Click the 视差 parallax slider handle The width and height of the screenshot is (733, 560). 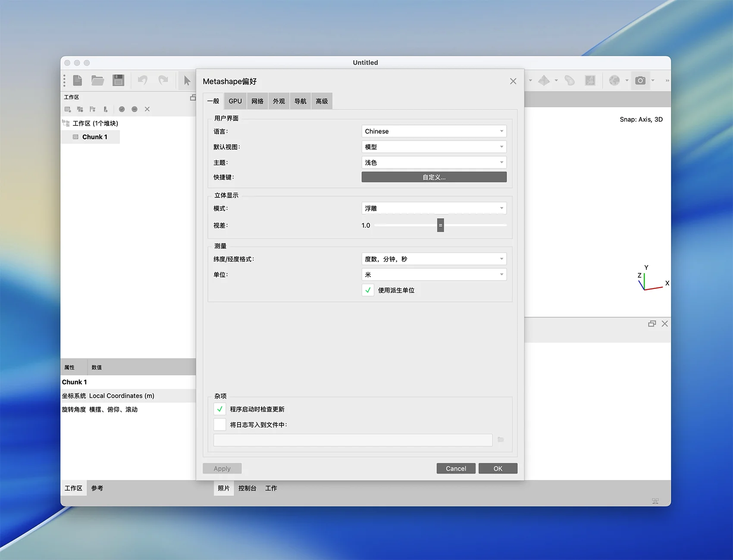pos(440,225)
